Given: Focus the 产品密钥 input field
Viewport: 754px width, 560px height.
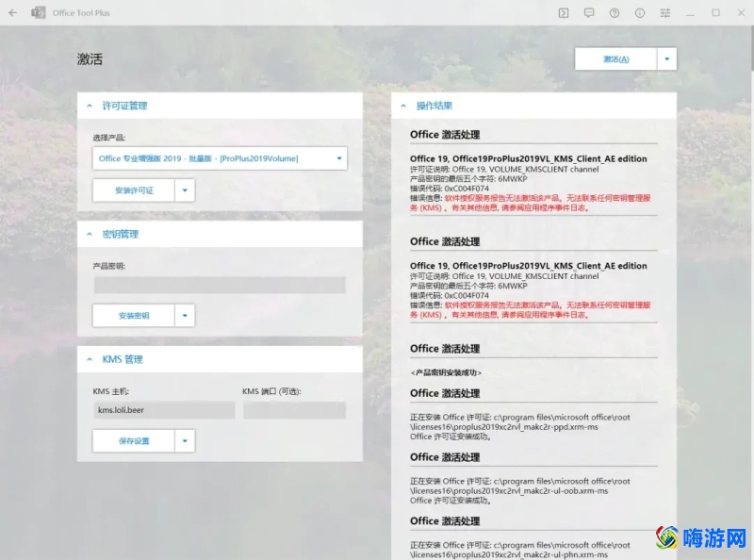Looking at the screenshot, I should [x=220, y=285].
